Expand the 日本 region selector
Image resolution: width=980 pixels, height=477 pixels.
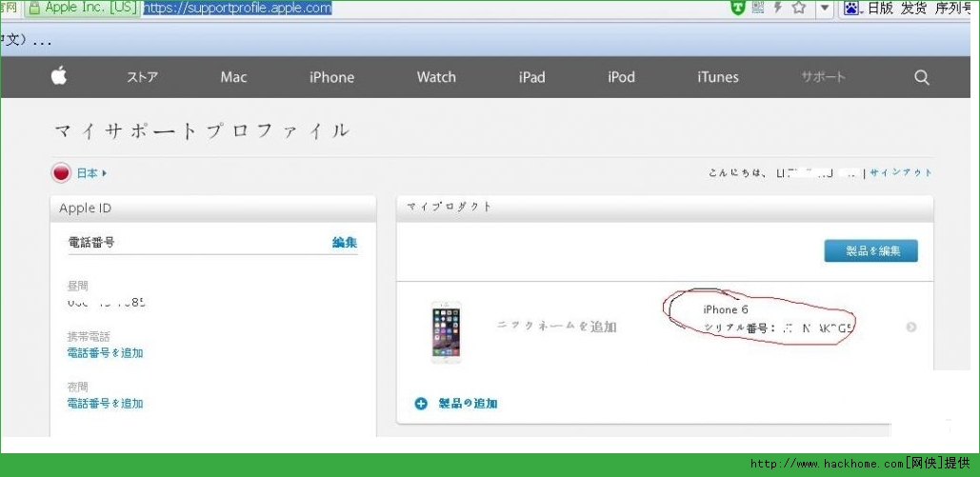[92, 173]
